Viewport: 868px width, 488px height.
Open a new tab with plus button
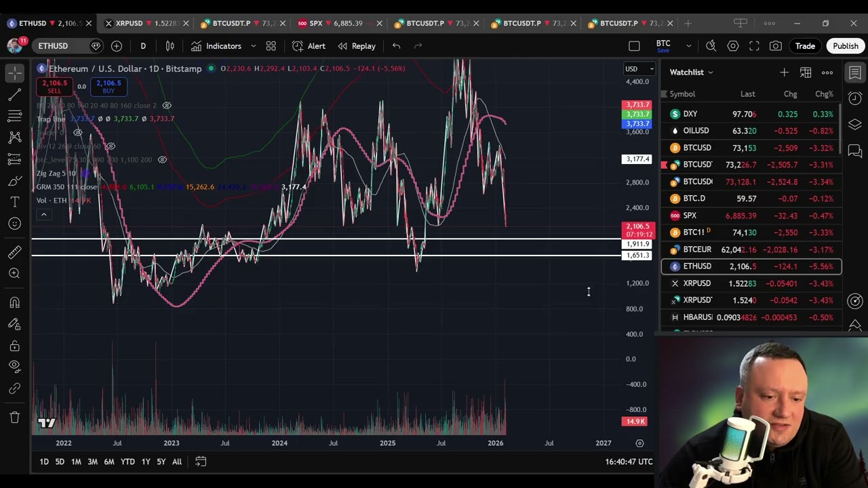tap(688, 23)
